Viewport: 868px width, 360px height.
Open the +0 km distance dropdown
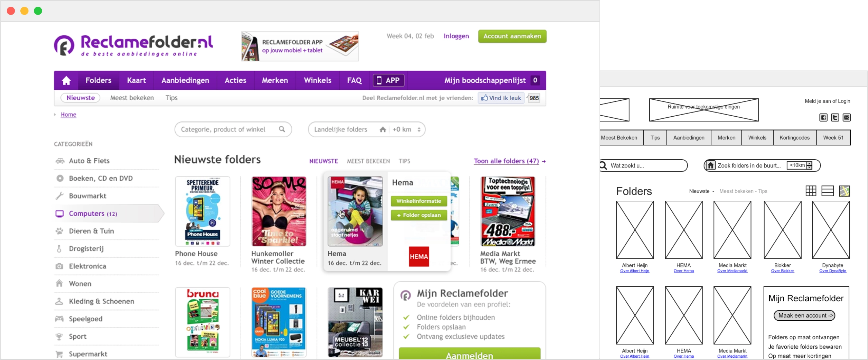407,129
